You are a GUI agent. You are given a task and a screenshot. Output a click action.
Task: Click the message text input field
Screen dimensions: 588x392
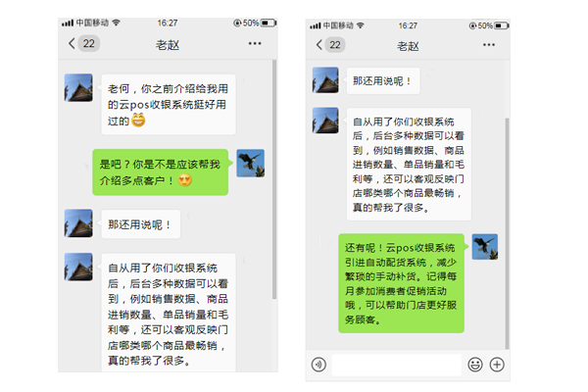pos(397,365)
